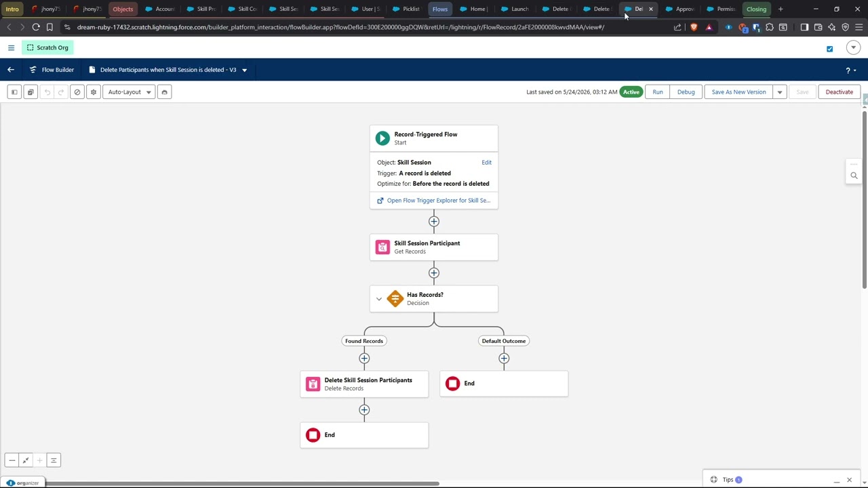Add element below Skill Session Participant
This screenshot has width=868, height=488.
[434, 273]
